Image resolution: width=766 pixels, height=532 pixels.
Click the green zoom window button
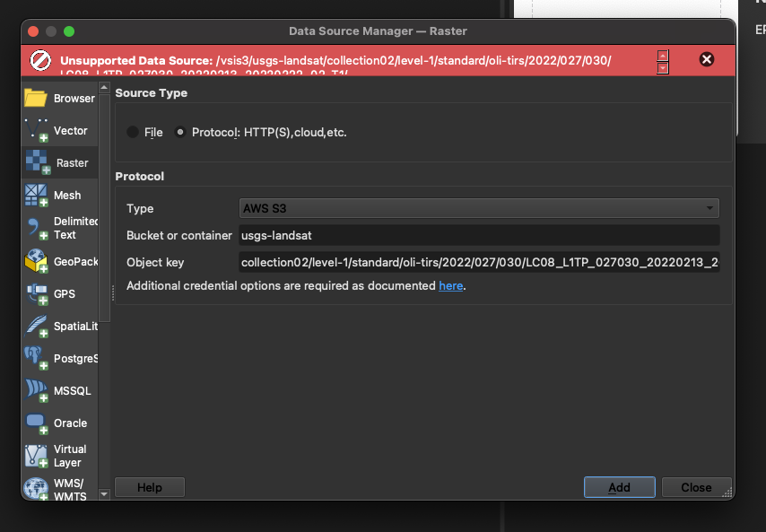69,31
